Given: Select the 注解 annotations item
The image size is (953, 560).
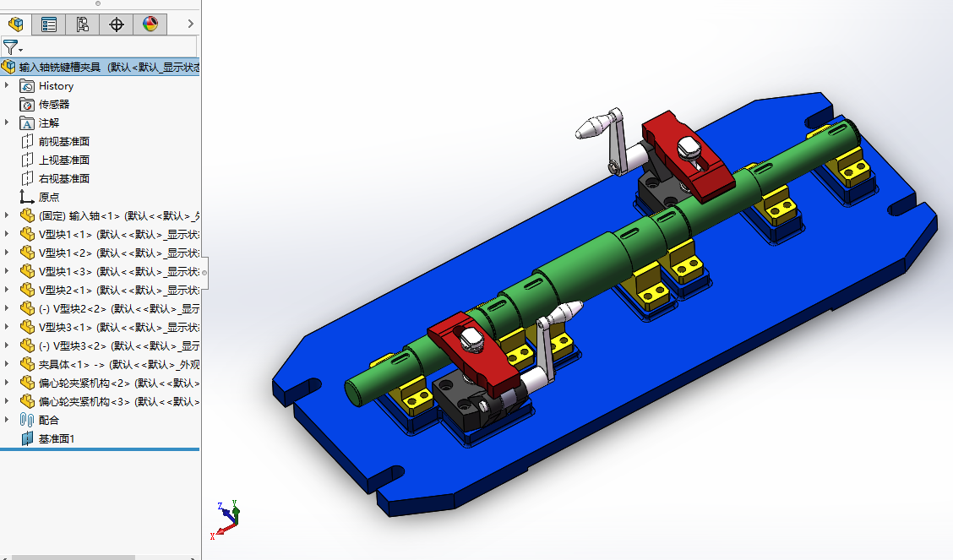Looking at the screenshot, I should pyautogui.click(x=49, y=123).
